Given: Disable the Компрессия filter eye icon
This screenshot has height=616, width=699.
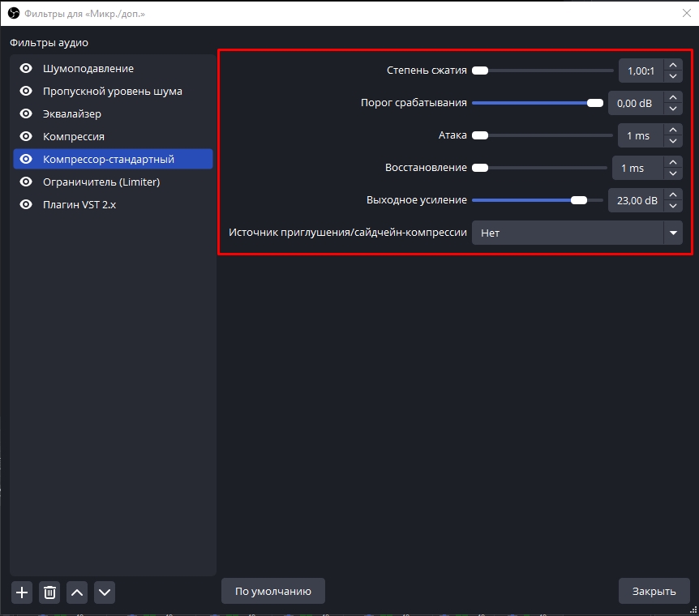Looking at the screenshot, I should [26, 136].
